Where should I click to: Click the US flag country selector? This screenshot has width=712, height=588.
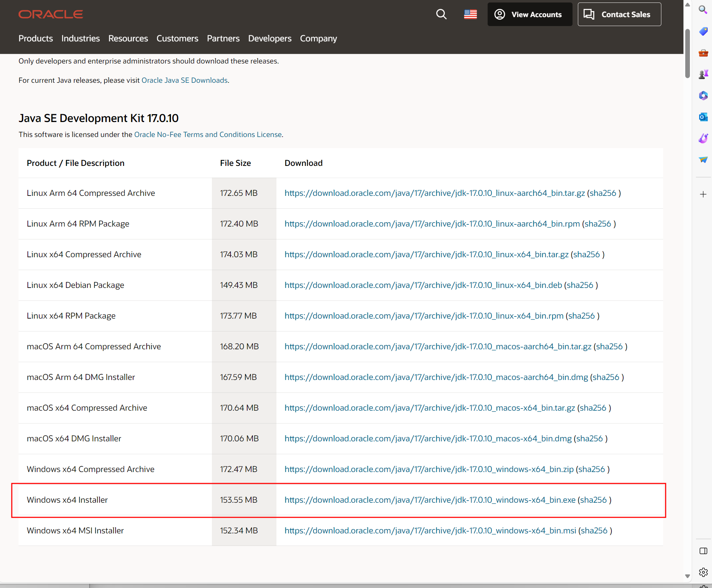tap(470, 14)
